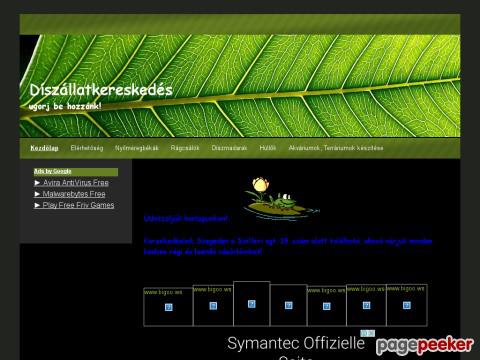Open Akváriumok, Terráriumok készítése page
This screenshot has width=480, height=360.
tap(336, 148)
